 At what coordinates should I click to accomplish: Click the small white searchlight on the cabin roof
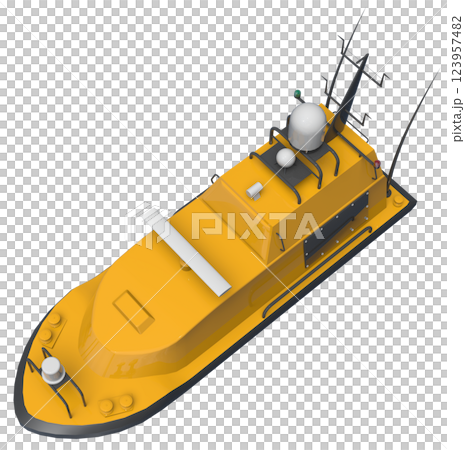[x=255, y=191]
